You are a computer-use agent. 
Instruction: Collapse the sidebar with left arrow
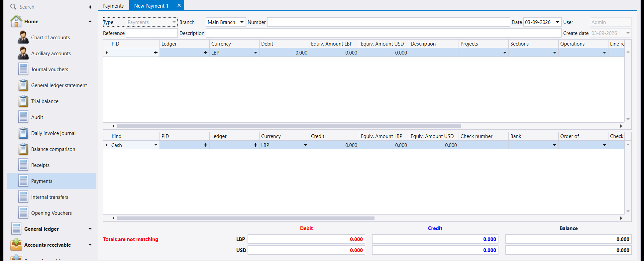(x=90, y=7)
